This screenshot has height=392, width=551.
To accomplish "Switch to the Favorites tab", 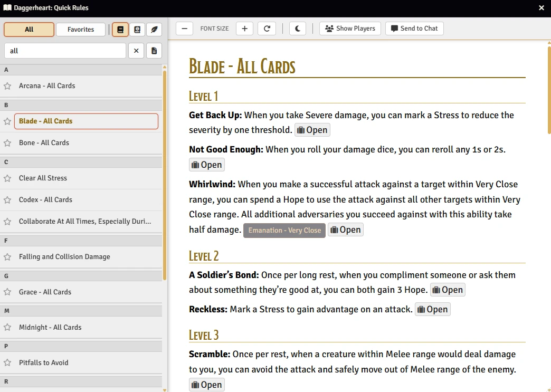I will (x=81, y=30).
